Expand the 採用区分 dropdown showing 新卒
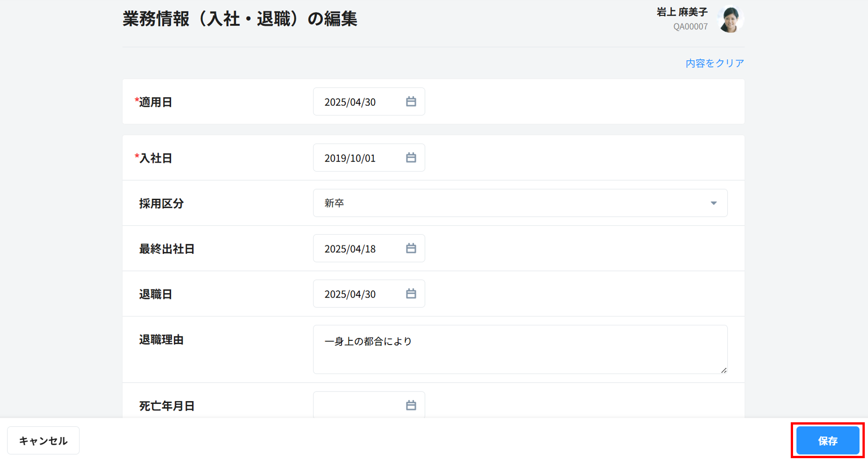Screen dimensions: 868x460 click(x=520, y=203)
